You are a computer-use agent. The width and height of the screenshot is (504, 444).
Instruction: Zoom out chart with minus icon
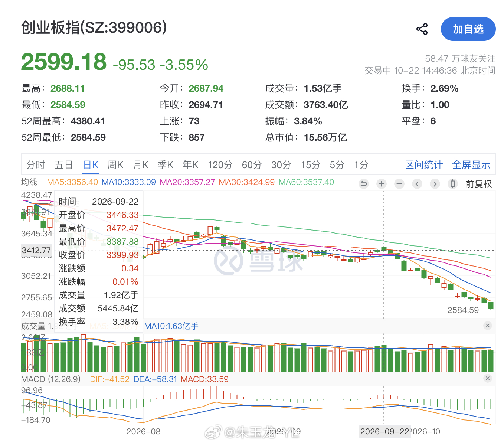(x=399, y=183)
